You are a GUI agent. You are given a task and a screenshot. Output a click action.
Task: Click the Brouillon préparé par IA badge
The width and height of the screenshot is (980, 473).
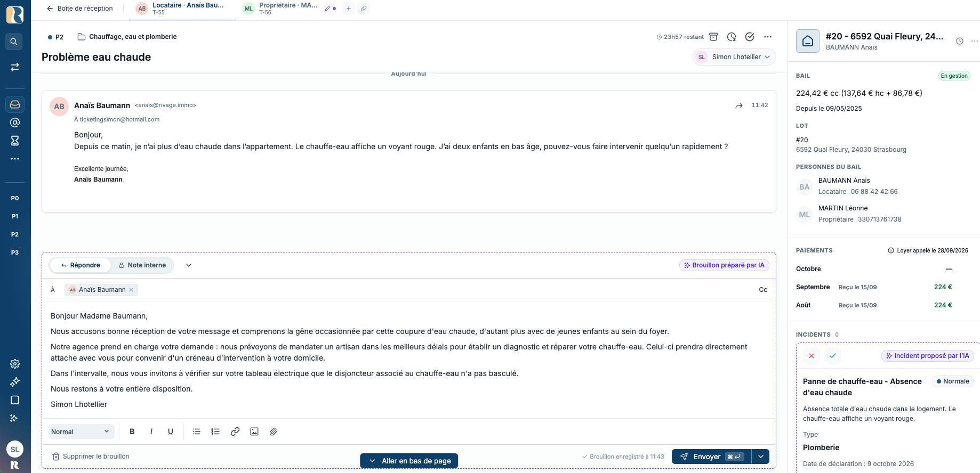coord(724,265)
